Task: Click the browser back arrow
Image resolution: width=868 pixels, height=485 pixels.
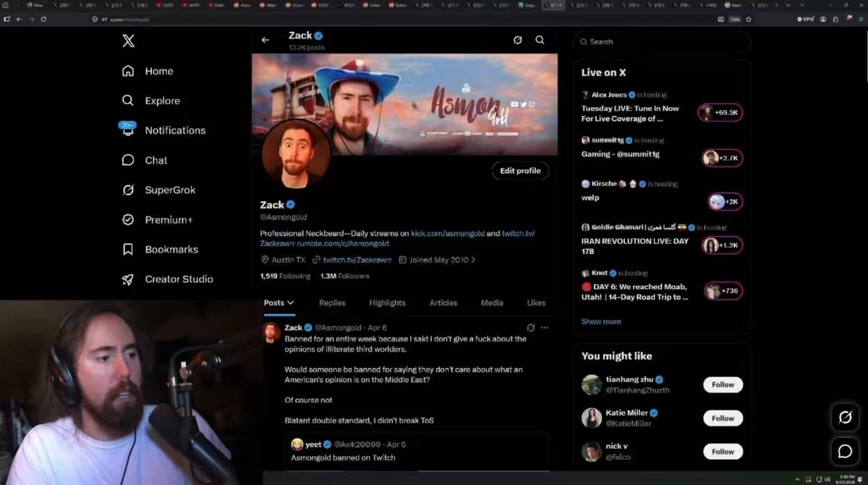Action: pos(20,19)
